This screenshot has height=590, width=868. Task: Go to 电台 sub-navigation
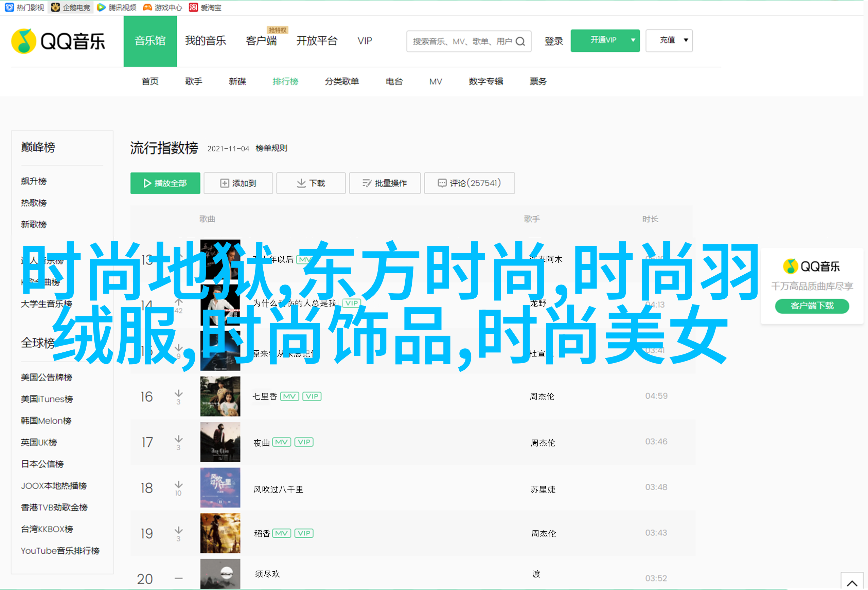(394, 81)
